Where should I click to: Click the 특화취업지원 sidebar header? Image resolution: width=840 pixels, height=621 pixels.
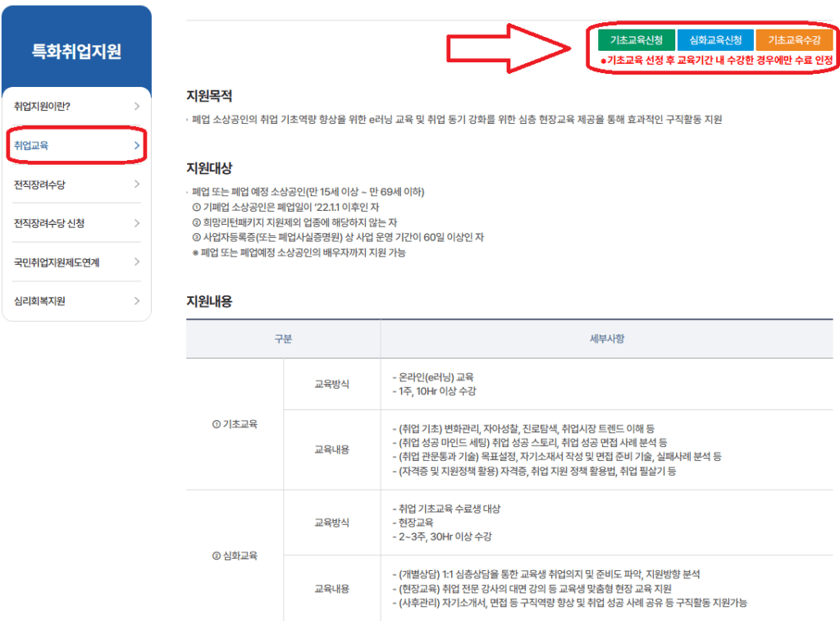(x=76, y=52)
